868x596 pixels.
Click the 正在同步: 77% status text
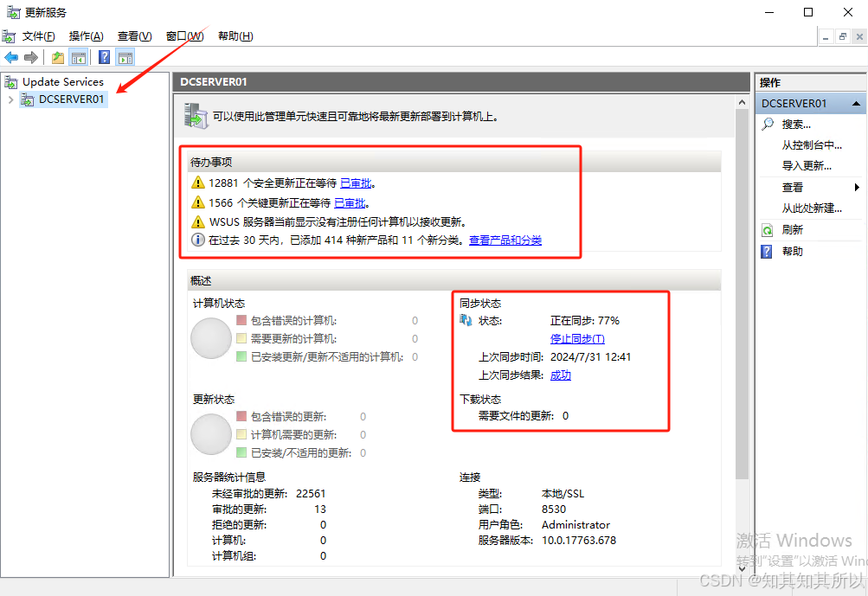[x=584, y=320]
